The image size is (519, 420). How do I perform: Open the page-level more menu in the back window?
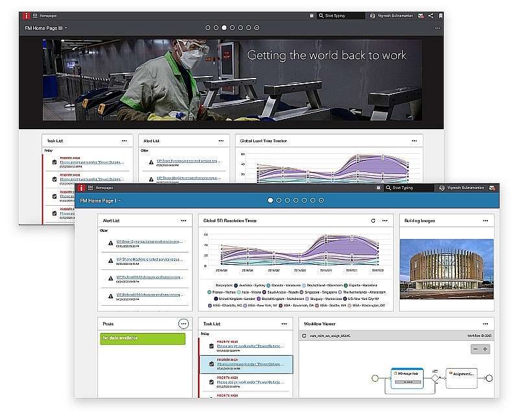click(x=437, y=28)
